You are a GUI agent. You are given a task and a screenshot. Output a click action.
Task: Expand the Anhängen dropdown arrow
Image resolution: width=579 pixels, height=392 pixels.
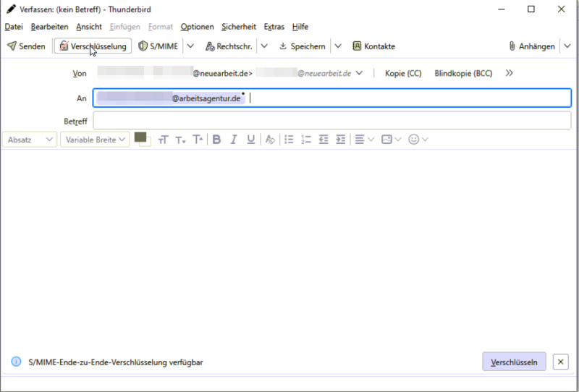567,46
